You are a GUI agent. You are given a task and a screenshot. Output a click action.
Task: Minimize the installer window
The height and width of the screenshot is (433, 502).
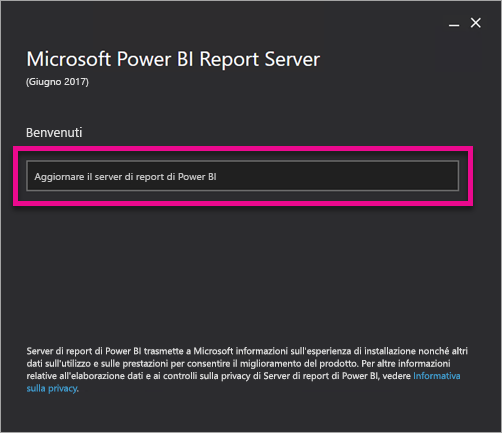pyautogui.click(x=454, y=24)
